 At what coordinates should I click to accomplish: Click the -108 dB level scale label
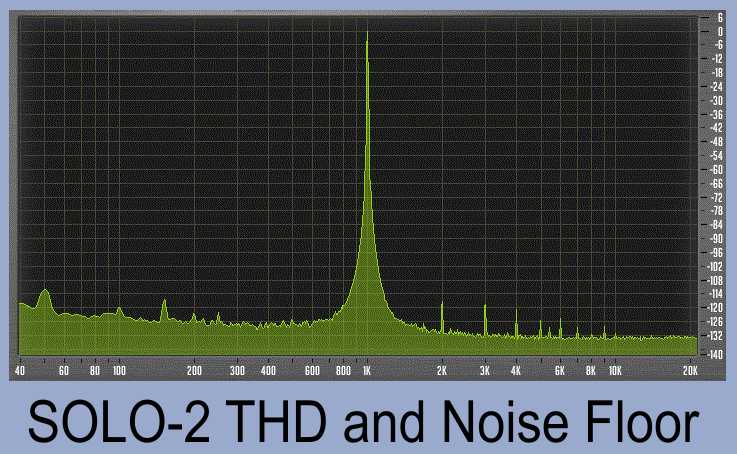pyautogui.click(x=715, y=280)
